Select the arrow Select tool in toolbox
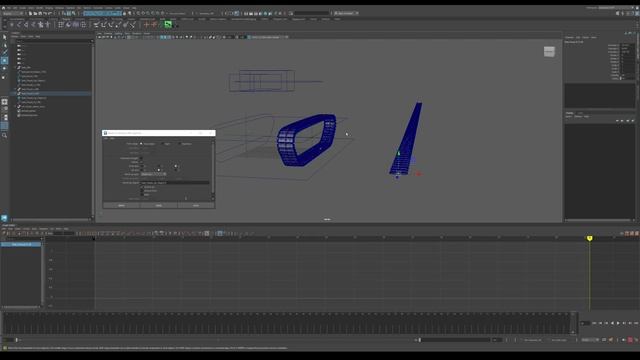640x360 pixels. click(x=4, y=37)
